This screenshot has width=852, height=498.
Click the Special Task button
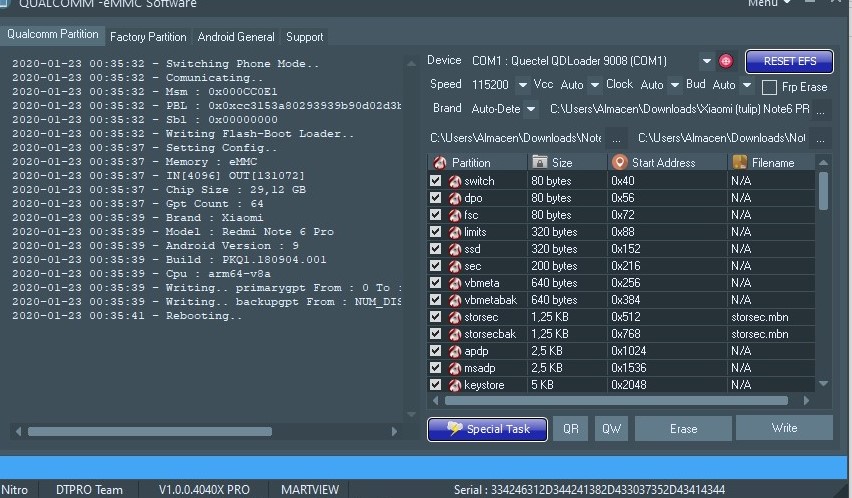[487, 429]
